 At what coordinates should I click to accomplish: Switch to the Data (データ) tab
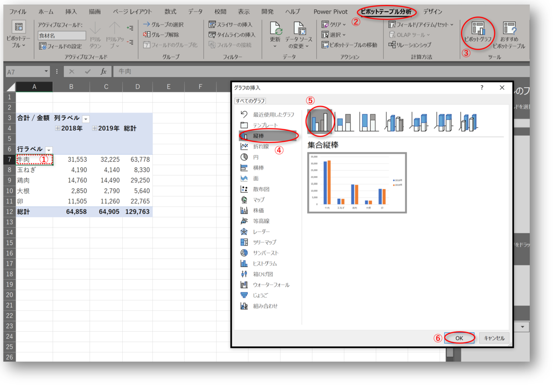(x=195, y=12)
